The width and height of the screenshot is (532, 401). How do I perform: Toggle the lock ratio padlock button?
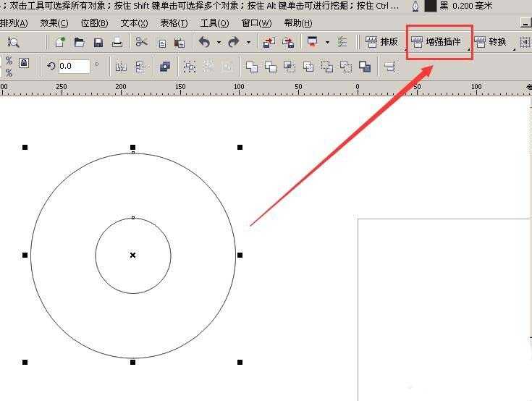24,63
